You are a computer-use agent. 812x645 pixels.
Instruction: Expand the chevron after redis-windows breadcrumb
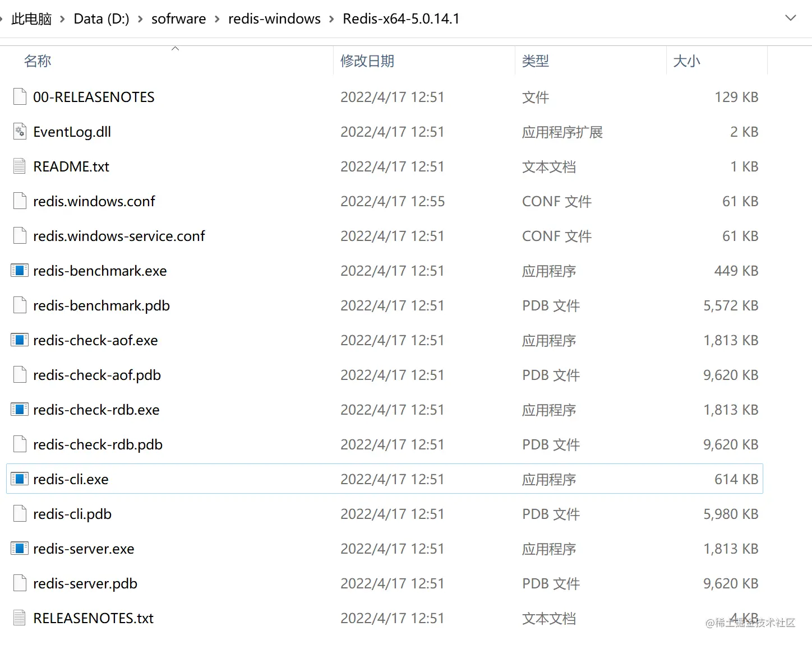[x=332, y=19]
